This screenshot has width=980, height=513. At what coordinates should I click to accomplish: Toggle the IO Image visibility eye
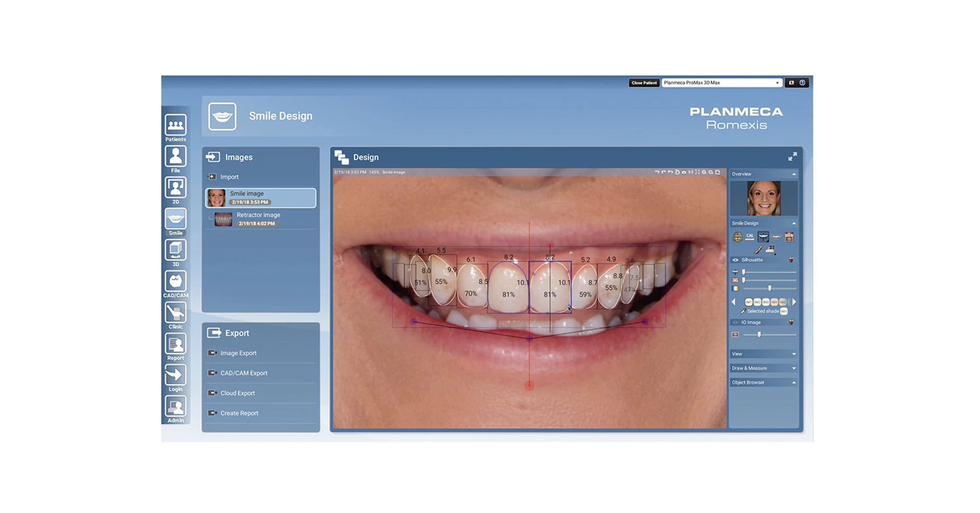(736, 322)
